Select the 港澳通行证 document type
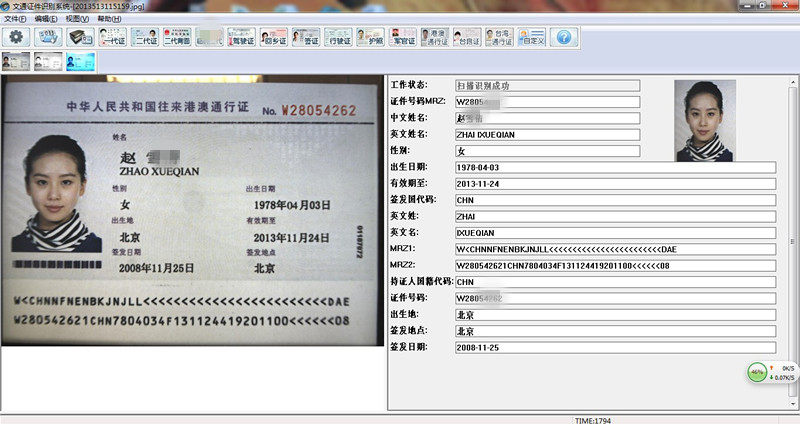800x424 pixels. pyautogui.click(x=435, y=37)
